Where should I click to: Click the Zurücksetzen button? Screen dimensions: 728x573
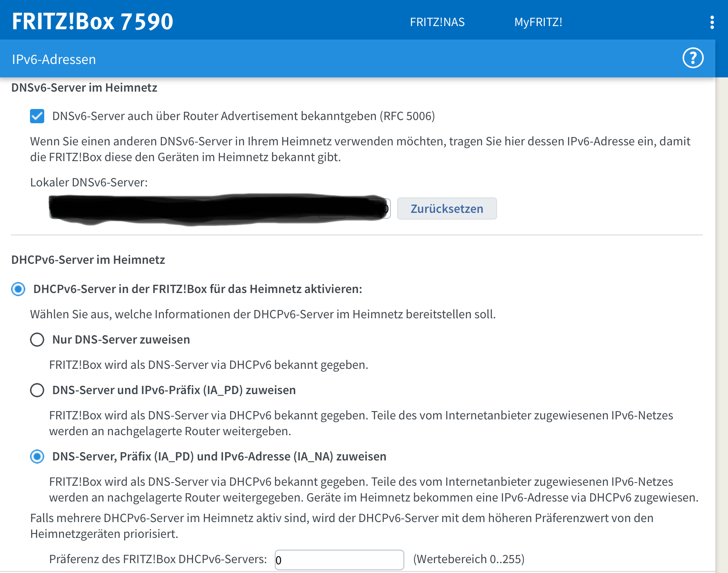447,209
